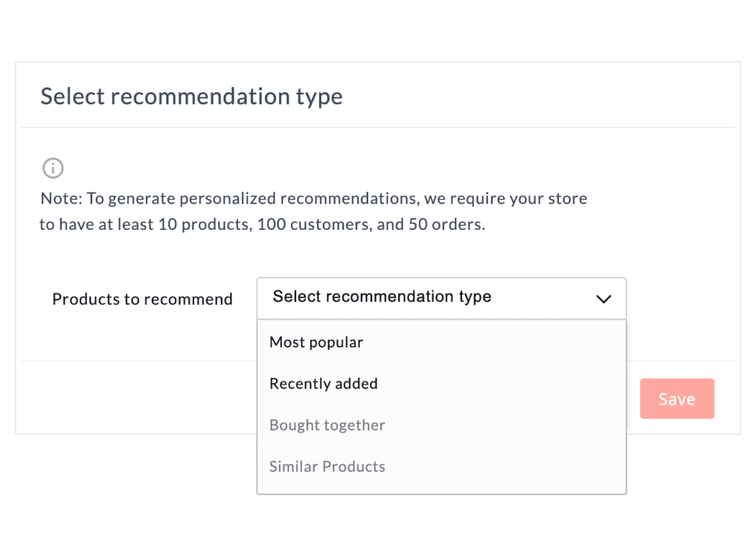Select the greyed 'Similar Products' option
Viewport: 756px width, 546px height.
(x=327, y=467)
